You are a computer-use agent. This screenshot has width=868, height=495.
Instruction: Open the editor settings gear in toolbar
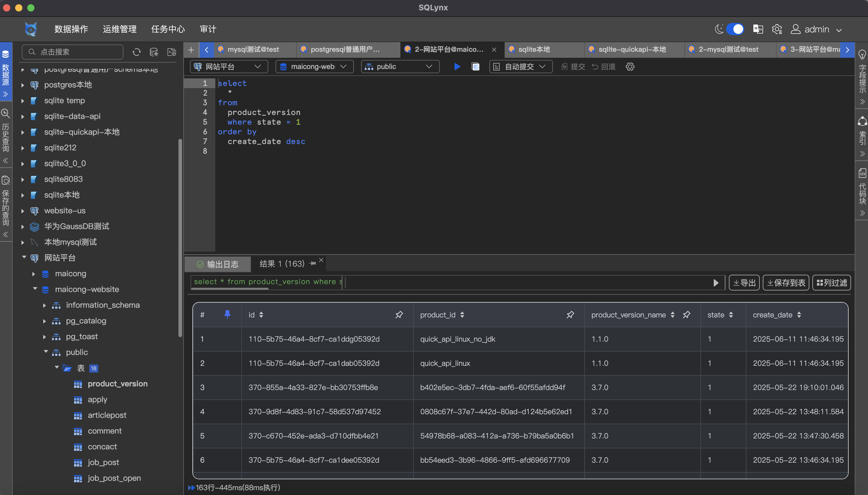coord(630,67)
